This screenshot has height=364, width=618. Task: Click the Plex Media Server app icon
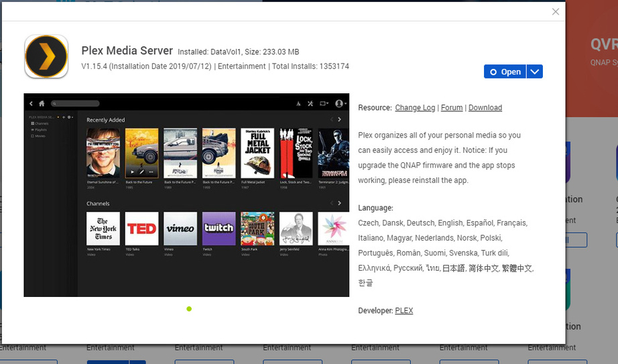tap(46, 56)
